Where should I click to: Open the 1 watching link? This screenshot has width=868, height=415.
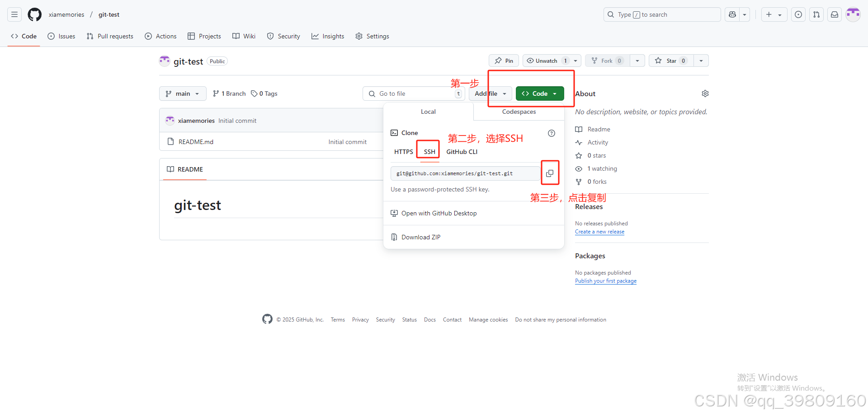coord(596,168)
